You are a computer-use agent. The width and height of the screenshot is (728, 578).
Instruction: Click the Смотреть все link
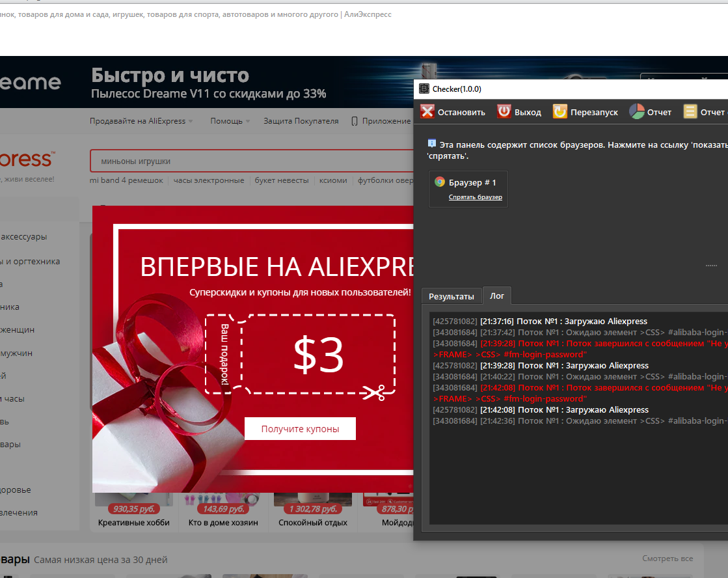(x=667, y=558)
